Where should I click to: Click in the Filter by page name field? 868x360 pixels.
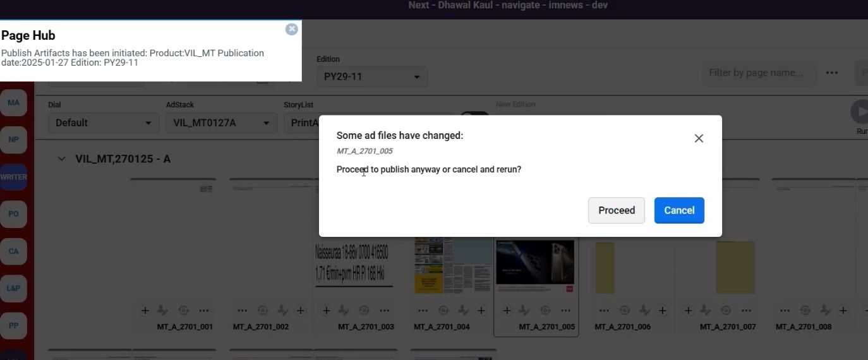point(759,73)
